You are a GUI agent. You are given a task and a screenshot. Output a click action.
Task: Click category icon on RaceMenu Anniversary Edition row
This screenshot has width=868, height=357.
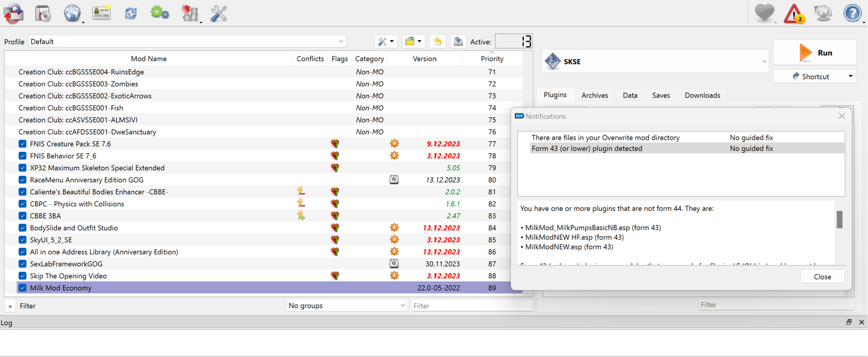pos(394,179)
